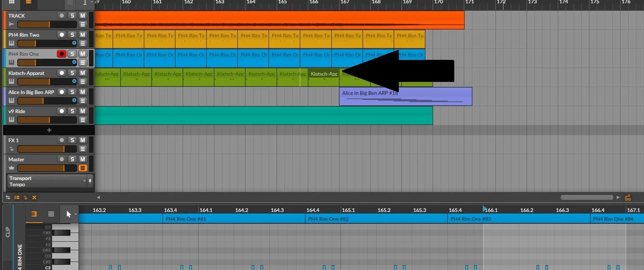Switch to arranger timeline view

click(x=29, y=2)
